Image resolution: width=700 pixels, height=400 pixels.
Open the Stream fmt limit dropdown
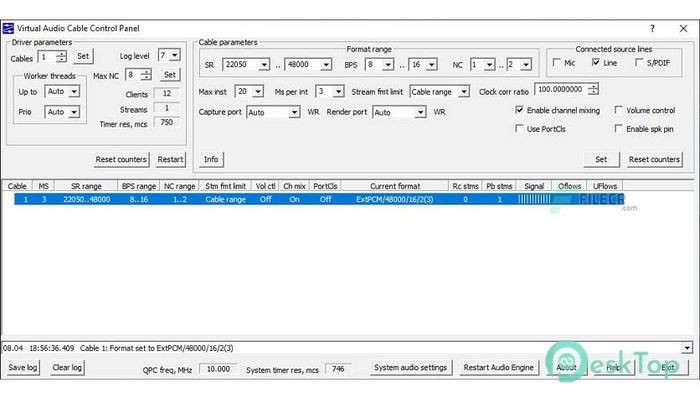464,92
